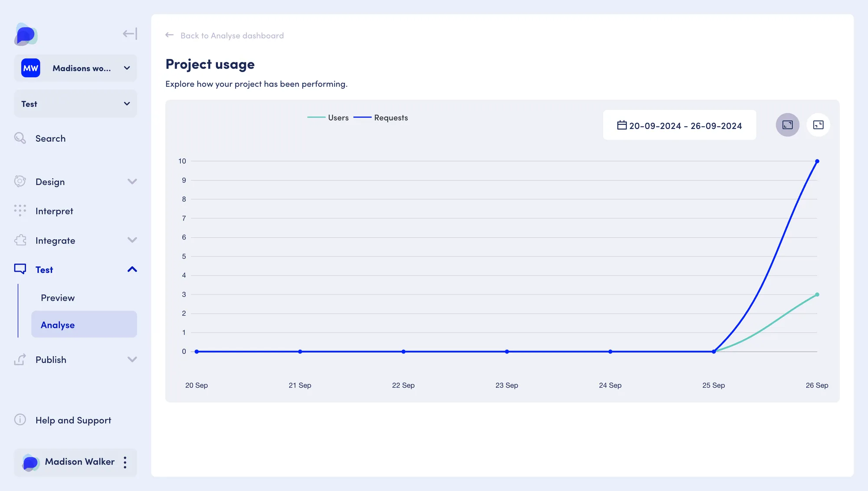Click Madison Walker's profile avatar
The image size is (868, 491).
(30, 462)
